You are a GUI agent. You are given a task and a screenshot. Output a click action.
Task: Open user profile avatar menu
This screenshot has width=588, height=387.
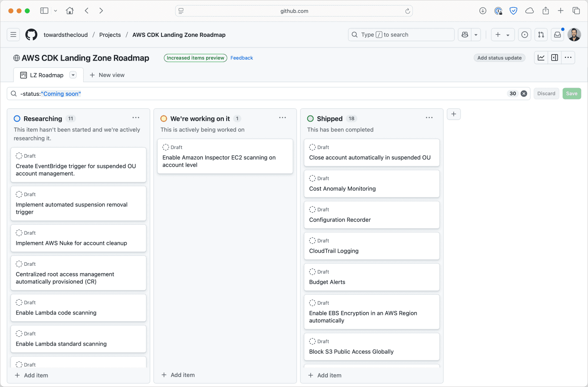(x=574, y=35)
